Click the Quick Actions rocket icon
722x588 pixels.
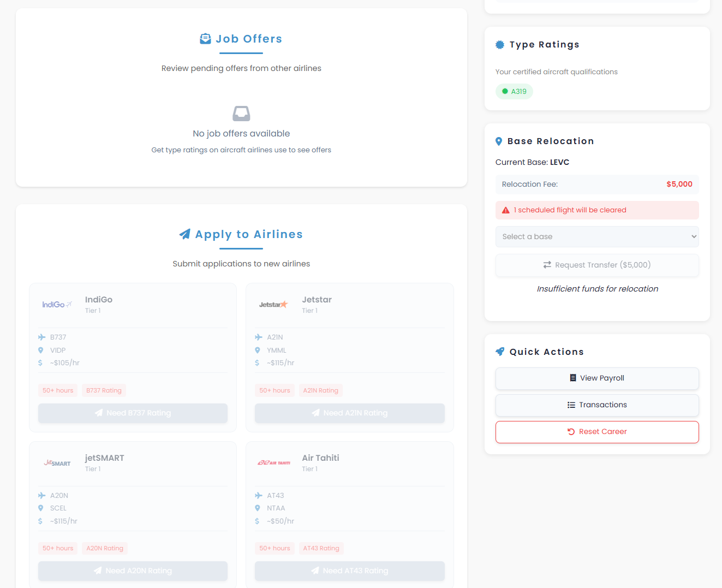[500, 352]
